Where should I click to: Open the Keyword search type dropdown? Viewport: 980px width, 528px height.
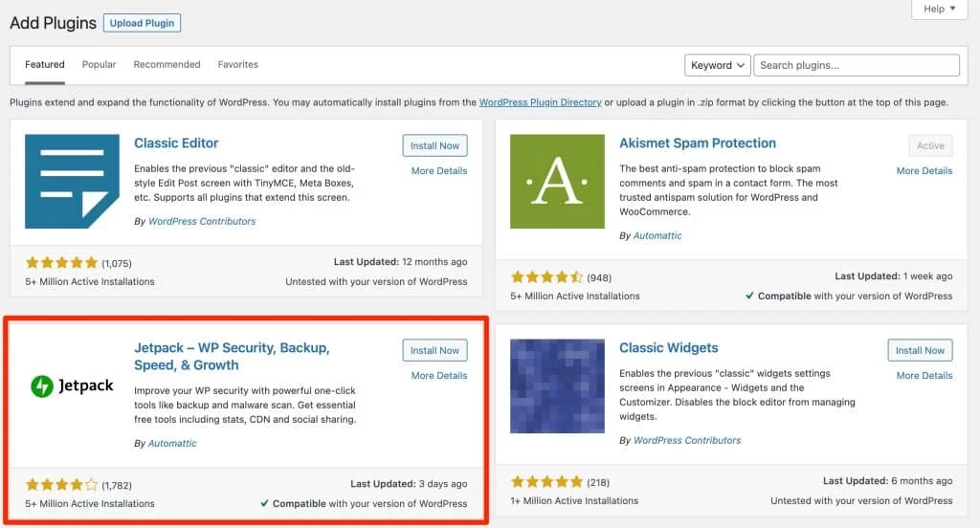click(717, 65)
